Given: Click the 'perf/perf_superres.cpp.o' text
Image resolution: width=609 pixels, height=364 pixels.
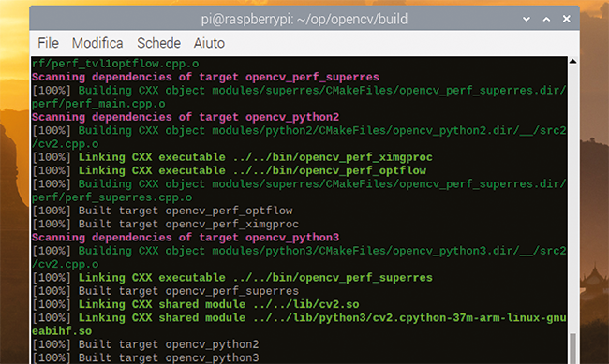Looking at the screenshot, I should 111,197.
